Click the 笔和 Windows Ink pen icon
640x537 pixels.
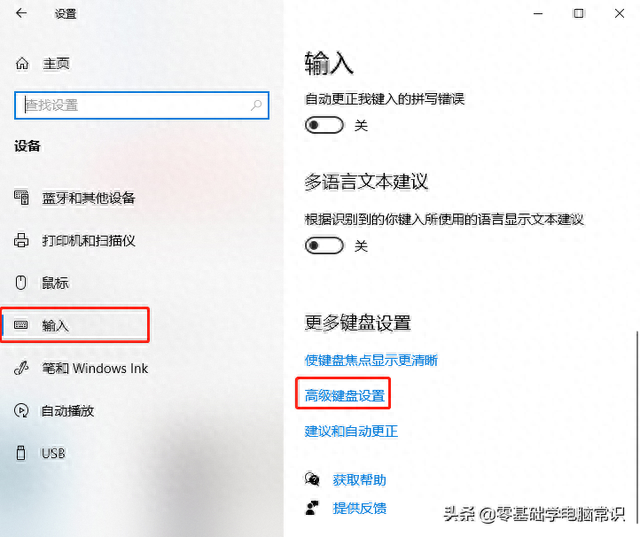(21, 368)
